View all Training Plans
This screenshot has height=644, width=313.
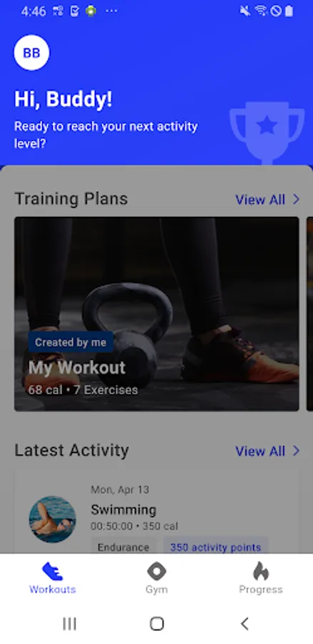click(x=260, y=200)
